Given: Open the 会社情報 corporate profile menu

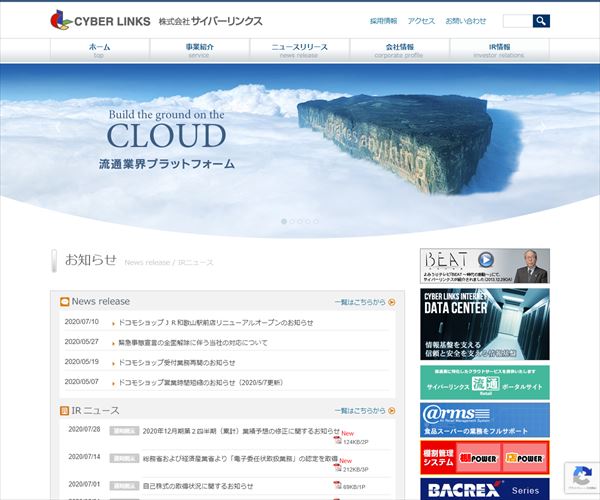Looking at the screenshot, I should [x=400, y=50].
